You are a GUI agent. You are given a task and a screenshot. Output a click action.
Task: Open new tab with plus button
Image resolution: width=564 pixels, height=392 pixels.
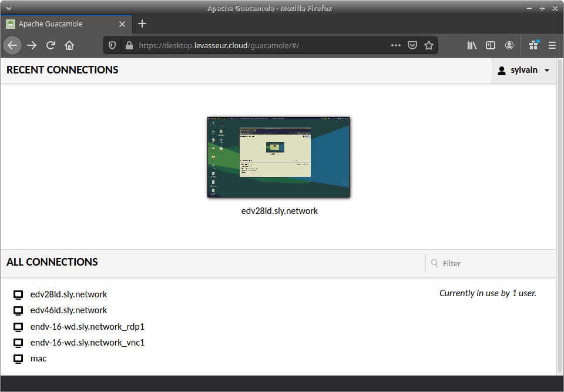[x=142, y=24]
